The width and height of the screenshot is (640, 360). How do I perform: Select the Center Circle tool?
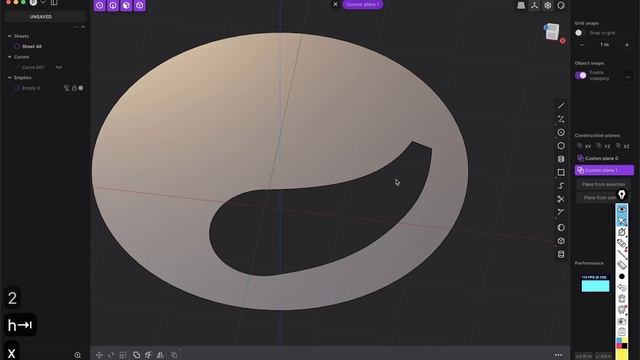click(561, 132)
